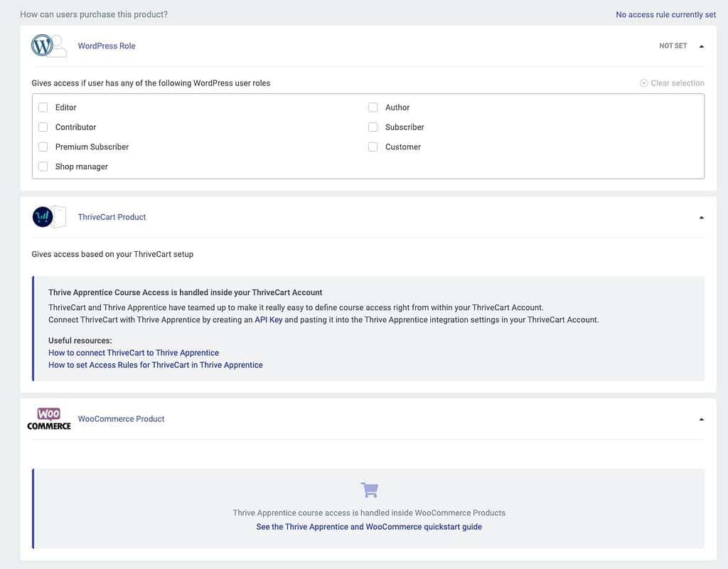Click the ThriveCart Product section title
Viewport: 728px width, 569px height.
tap(112, 217)
